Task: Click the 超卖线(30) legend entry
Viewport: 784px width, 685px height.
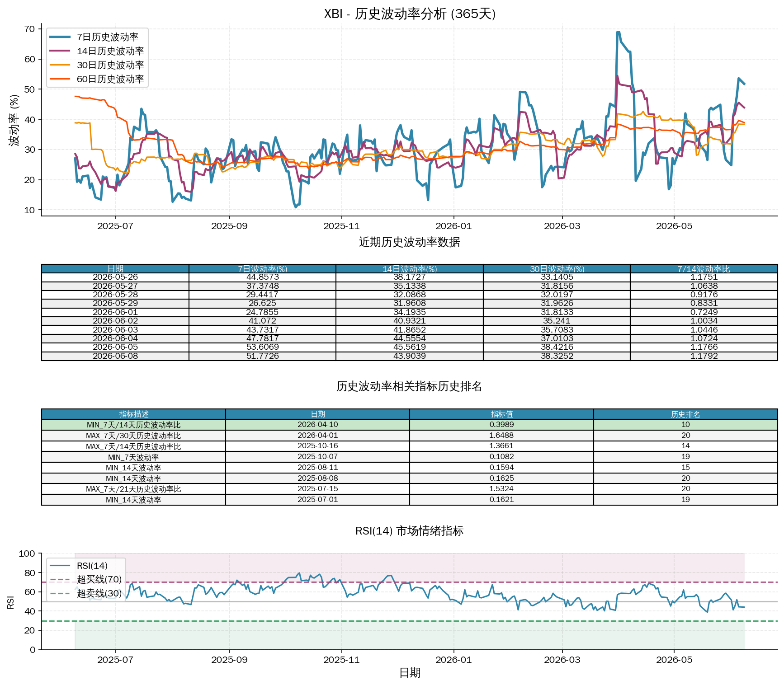Action: [85, 593]
